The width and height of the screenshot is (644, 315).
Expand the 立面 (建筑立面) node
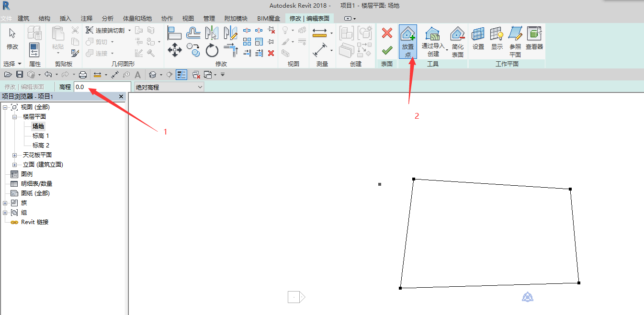coord(14,165)
